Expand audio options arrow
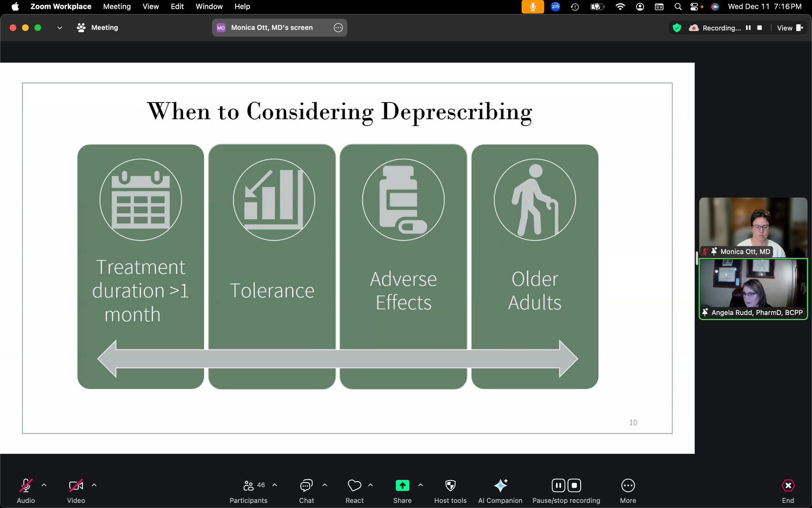This screenshot has width=812, height=508. click(x=44, y=485)
